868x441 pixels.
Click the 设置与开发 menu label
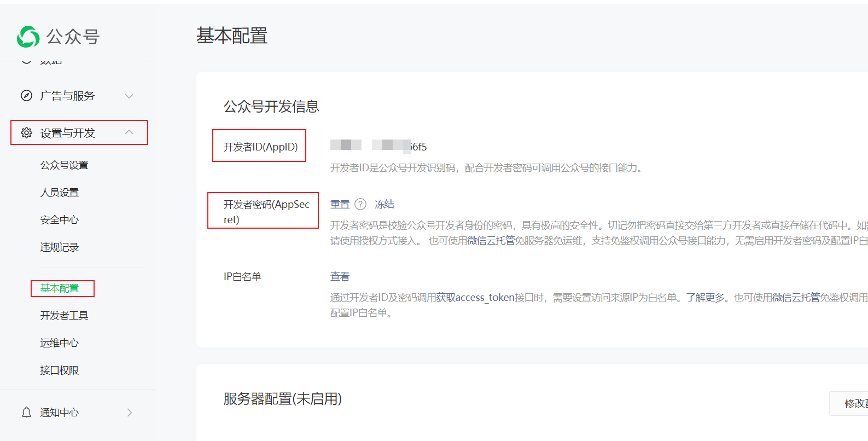point(67,133)
